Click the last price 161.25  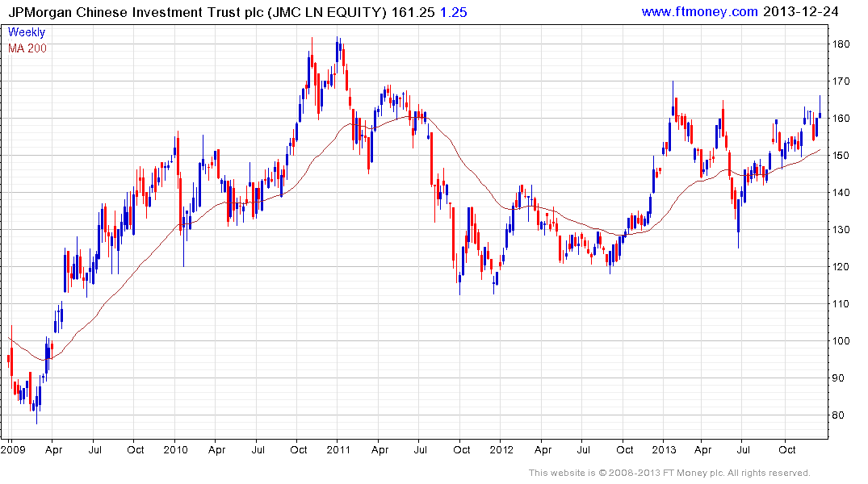pos(413,12)
